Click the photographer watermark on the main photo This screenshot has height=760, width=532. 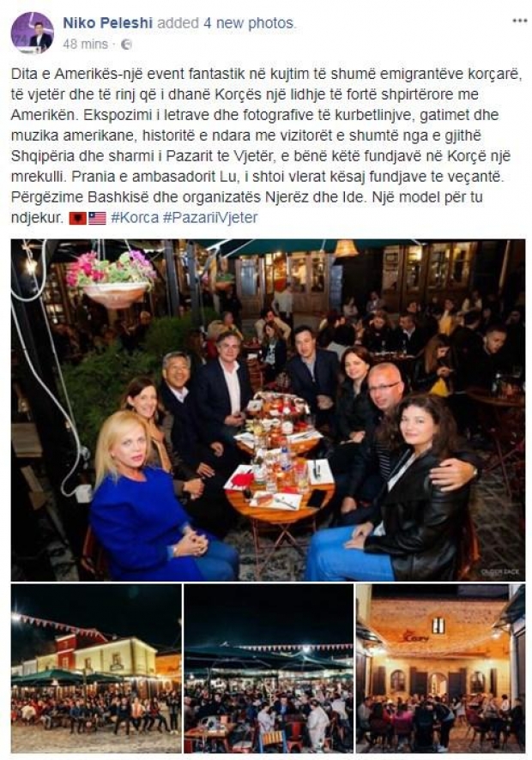pos(499,572)
